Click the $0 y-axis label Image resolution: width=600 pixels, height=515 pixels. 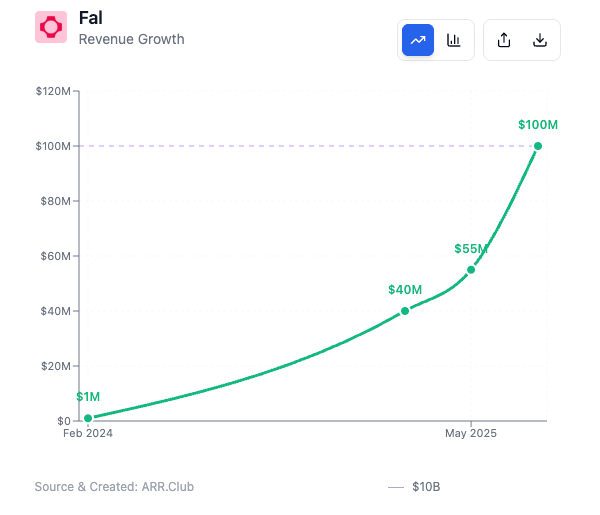click(64, 421)
